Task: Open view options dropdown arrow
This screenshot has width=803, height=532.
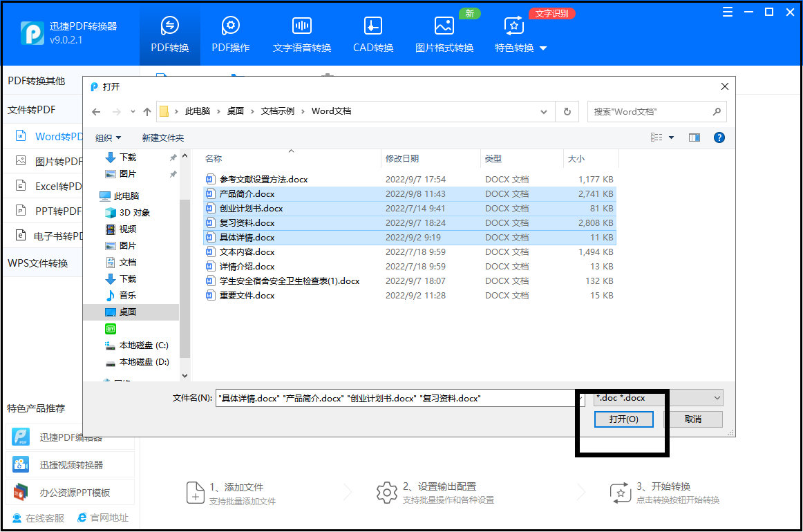Action: (x=672, y=137)
